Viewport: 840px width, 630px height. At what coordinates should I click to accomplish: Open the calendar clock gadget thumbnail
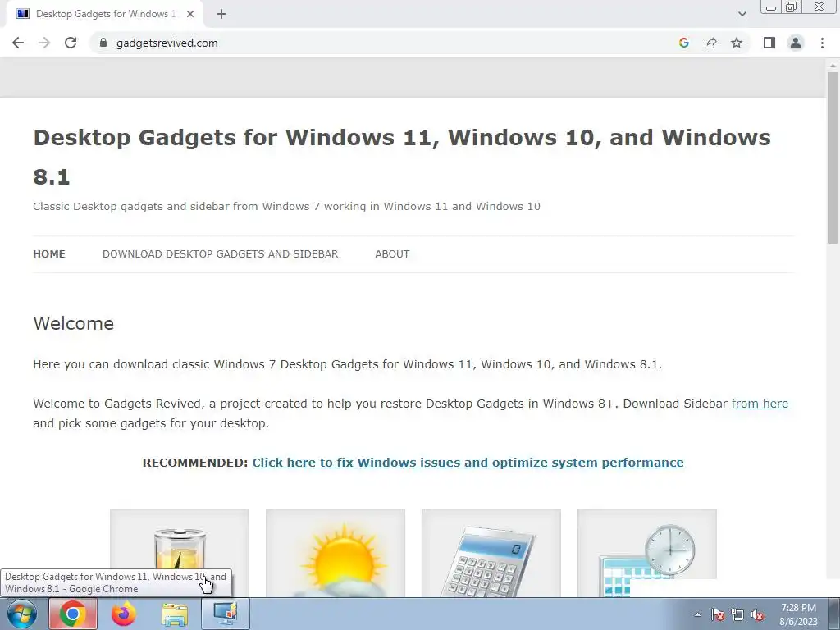[647, 552]
